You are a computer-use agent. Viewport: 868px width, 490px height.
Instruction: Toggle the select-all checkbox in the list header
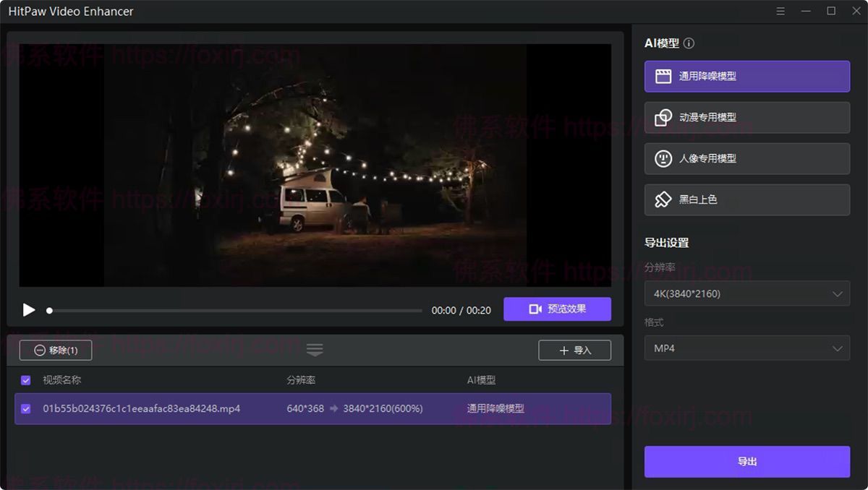[26, 379]
